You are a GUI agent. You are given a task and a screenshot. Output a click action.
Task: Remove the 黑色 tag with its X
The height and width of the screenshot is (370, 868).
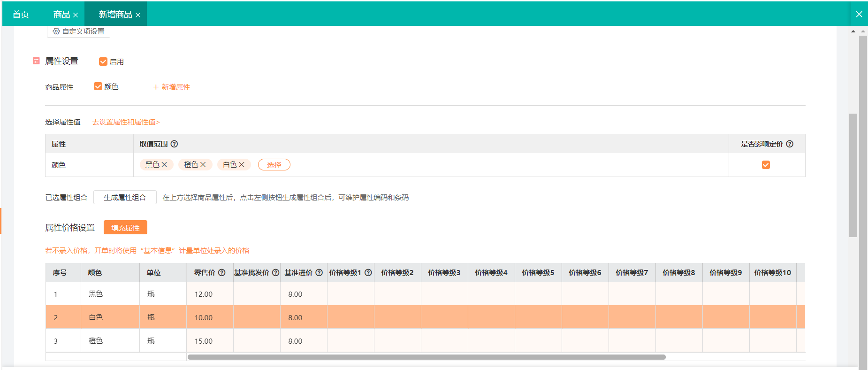(x=164, y=165)
